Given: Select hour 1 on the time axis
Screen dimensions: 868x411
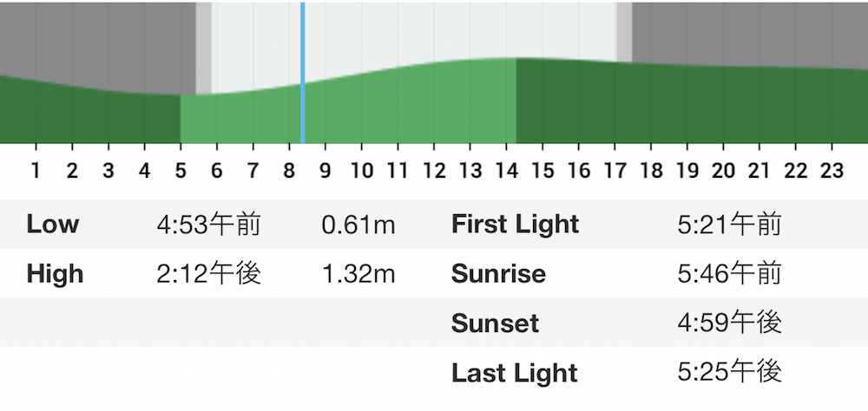Looking at the screenshot, I should pos(36,172).
